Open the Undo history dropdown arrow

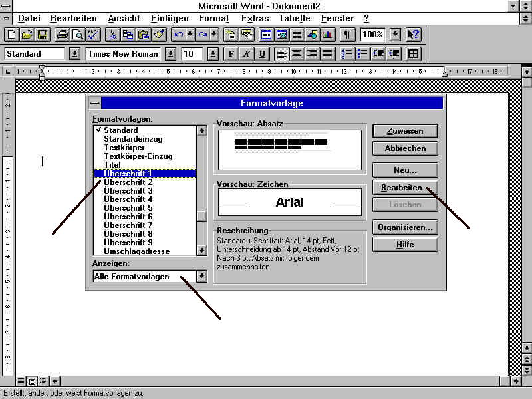(190, 35)
